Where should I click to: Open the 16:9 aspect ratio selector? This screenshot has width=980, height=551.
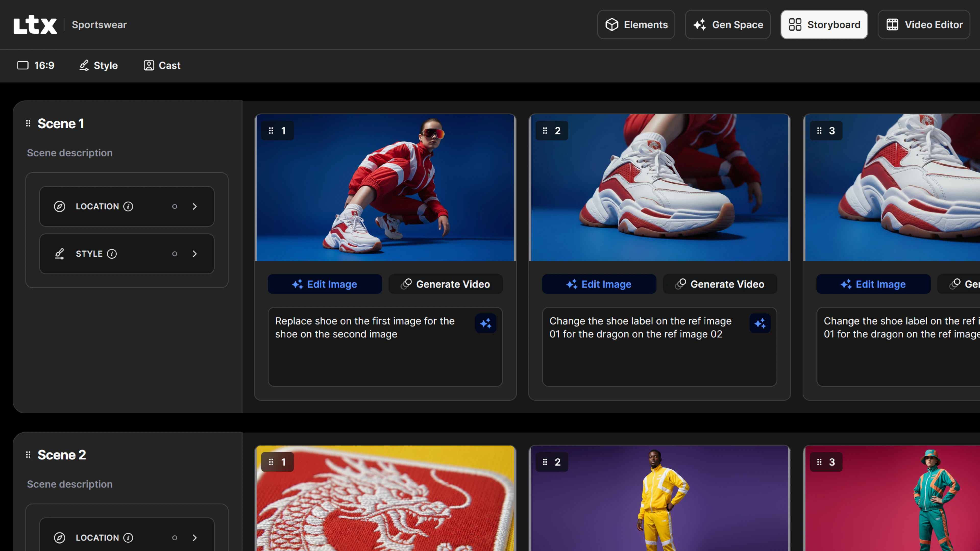coord(36,65)
